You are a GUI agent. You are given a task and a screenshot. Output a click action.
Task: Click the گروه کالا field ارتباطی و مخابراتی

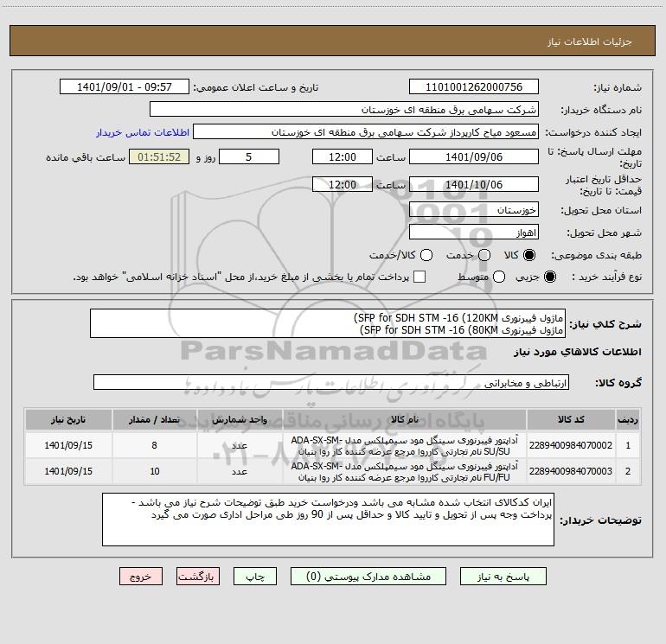[x=331, y=382]
